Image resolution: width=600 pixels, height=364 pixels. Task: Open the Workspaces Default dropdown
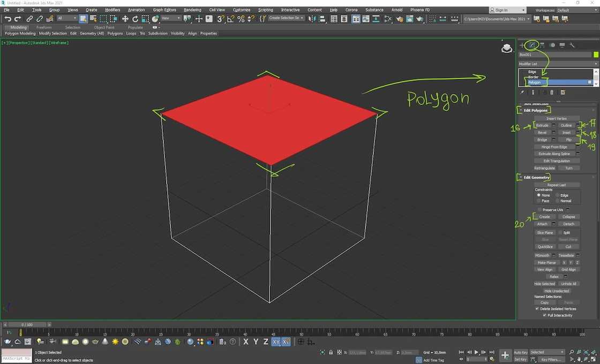576,10
